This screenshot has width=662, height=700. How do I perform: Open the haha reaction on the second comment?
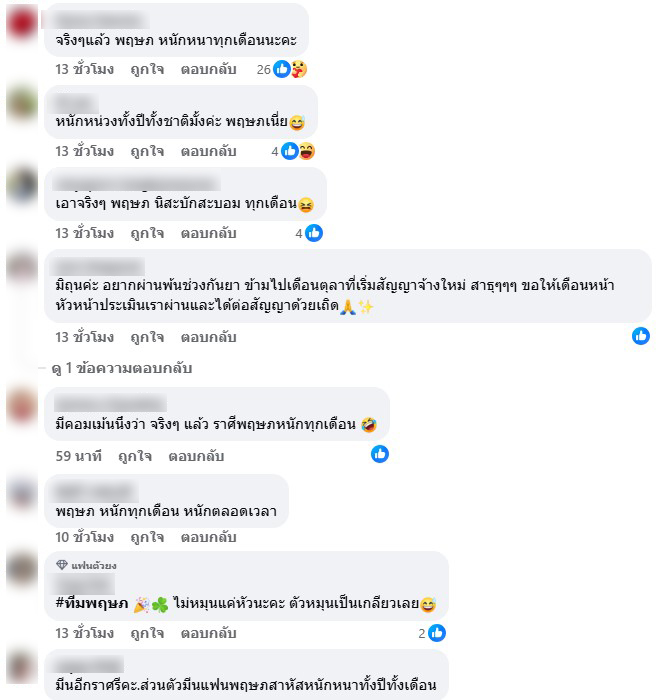[x=306, y=151]
